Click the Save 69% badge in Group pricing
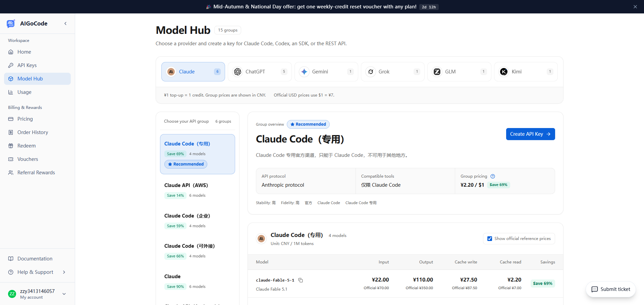Image resolution: width=644 pixels, height=305 pixels. click(498, 185)
